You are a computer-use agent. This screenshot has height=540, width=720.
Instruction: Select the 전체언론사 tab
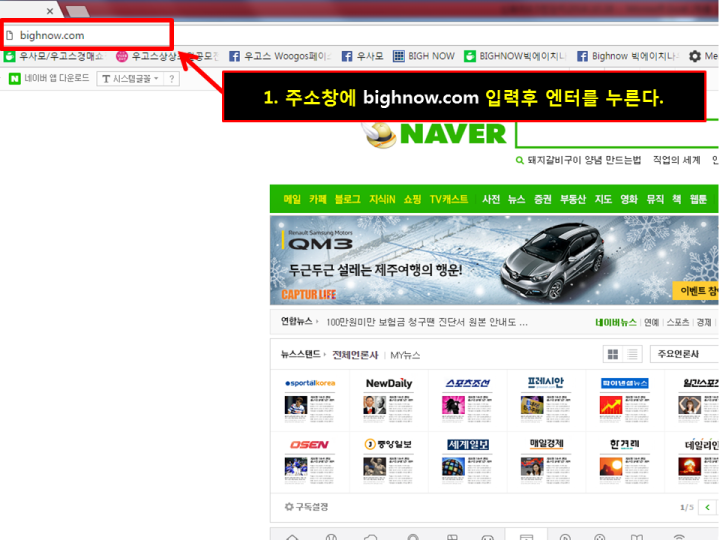355,355
